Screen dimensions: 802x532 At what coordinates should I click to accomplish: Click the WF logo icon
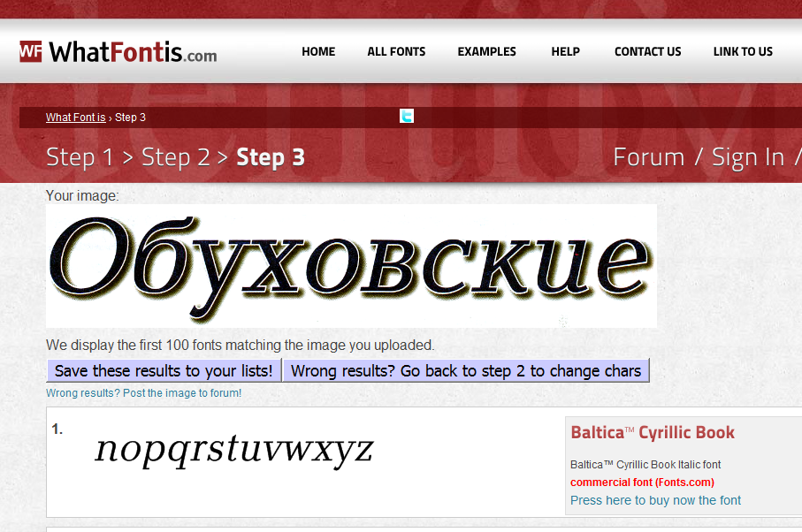point(31,51)
